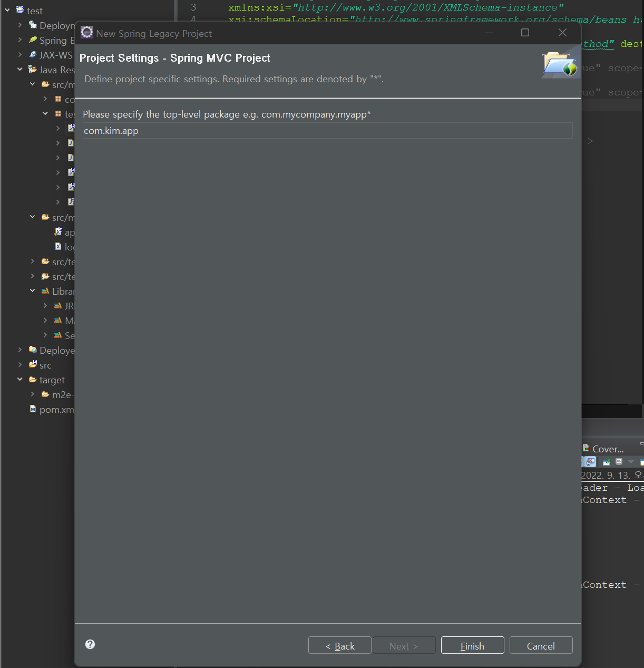Click the XML file icon next to 'lo'
The image size is (644, 668).
coord(58,246)
